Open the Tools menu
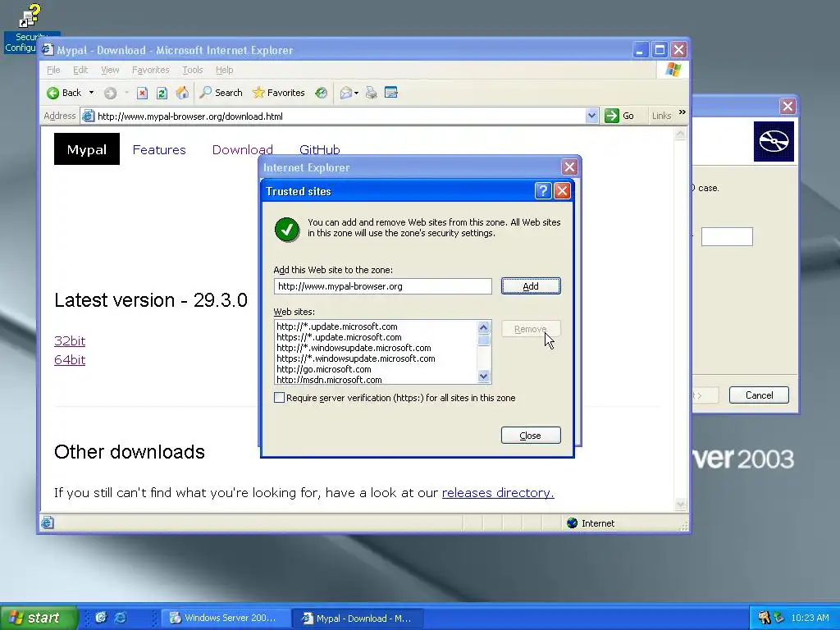The width and height of the screenshot is (840, 630). pyautogui.click(x=192, y=70)
